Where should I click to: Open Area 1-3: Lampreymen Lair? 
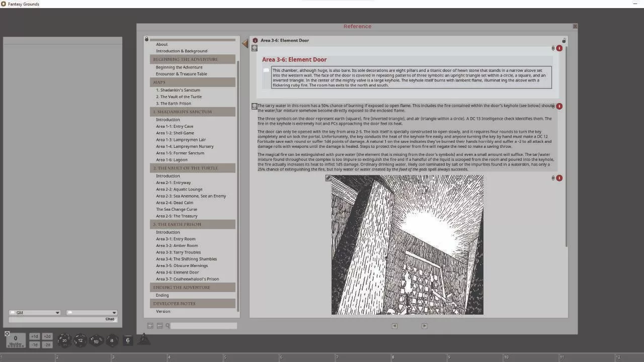(x=181, y=140)
